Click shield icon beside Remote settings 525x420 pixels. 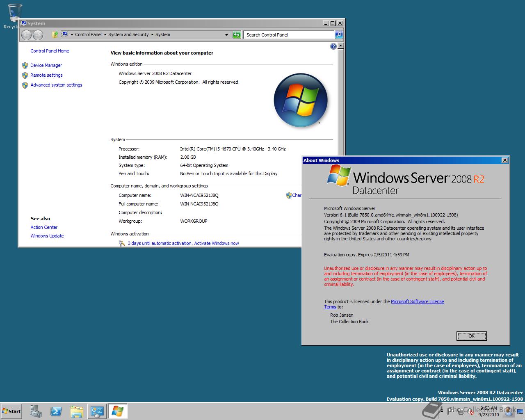[25, 75]
